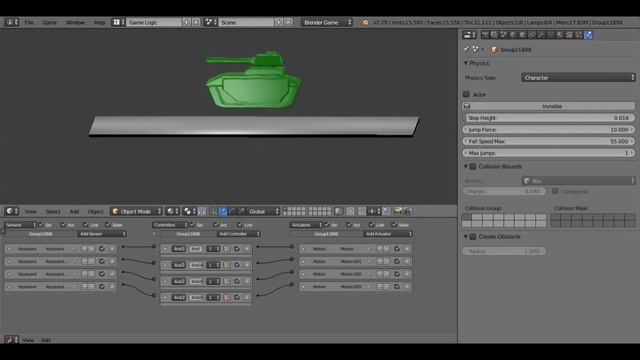The width and height of the screenshot is (640, 360).
Task: Click the Add Controller button
Action: (239, 234)
